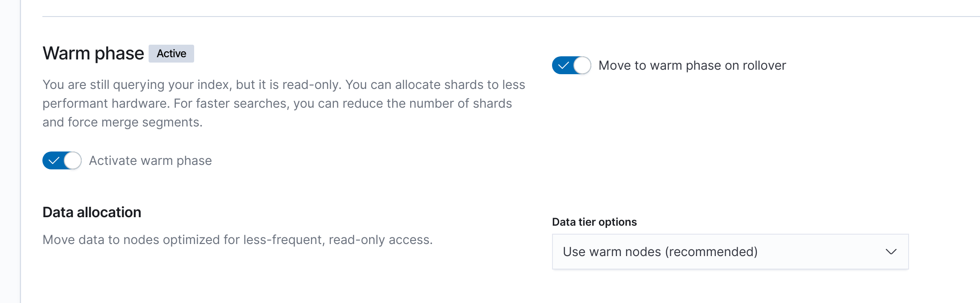Click the white knob of Activate warm phase switch
The height and width of the screenshot is (303, 980).
[73, 160]
